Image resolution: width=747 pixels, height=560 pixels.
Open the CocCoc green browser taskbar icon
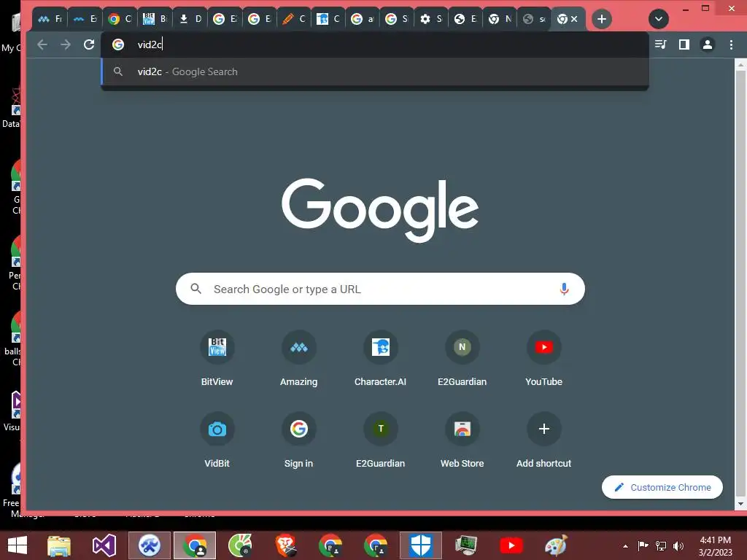tap(240, 545)
